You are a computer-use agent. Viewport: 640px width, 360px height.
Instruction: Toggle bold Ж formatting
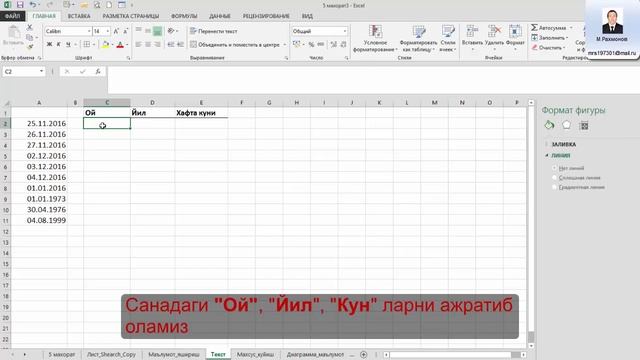pos(49,44)
